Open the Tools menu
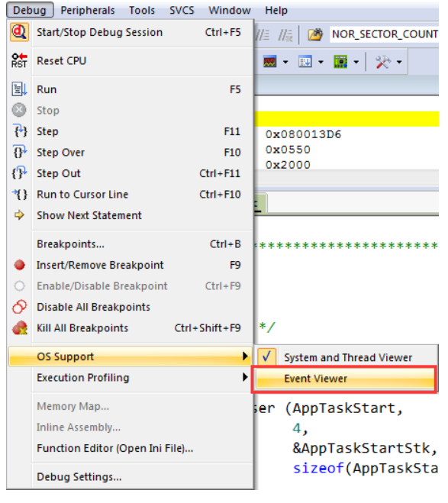 click(142, 10)
